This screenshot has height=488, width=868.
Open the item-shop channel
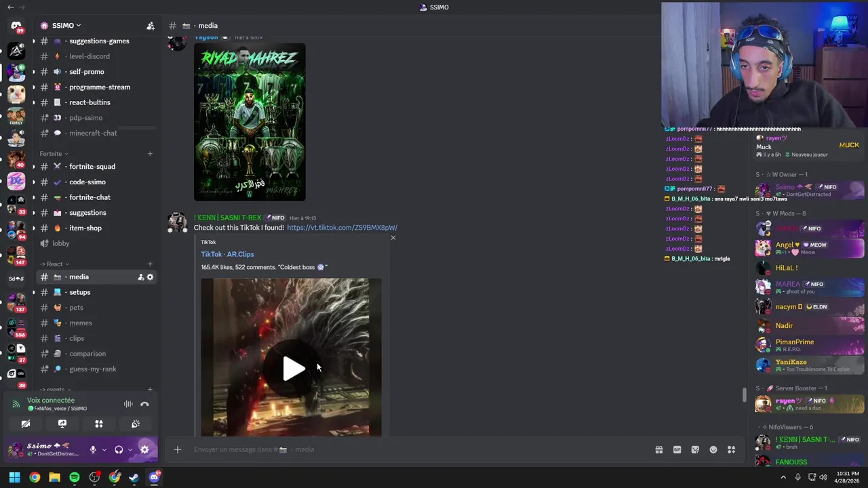(96, 228)
